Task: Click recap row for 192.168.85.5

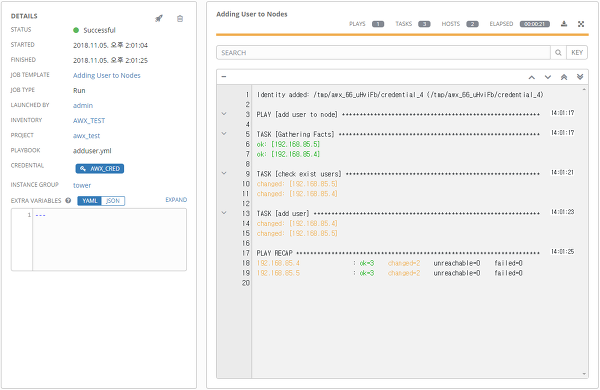Action: click(x=389, y=273)
